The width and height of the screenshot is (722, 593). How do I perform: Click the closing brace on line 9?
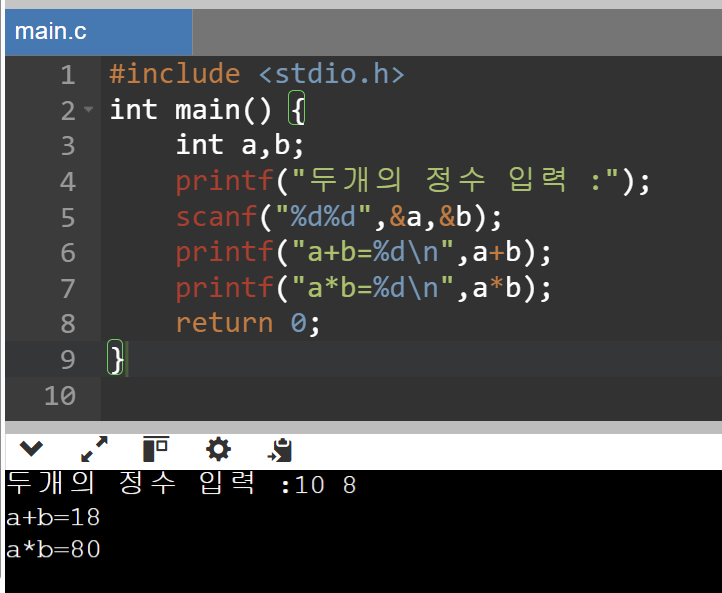[116, 359]
